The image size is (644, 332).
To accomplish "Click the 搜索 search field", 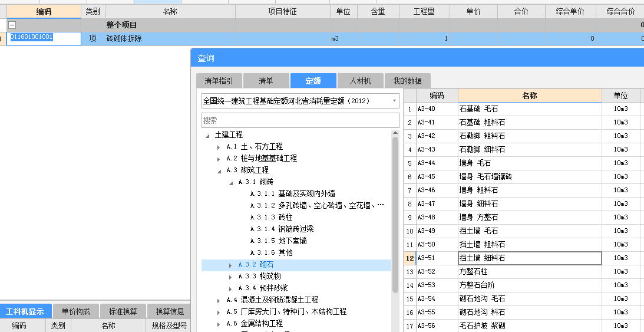I will pyautogui.click(x=300, y=120).
